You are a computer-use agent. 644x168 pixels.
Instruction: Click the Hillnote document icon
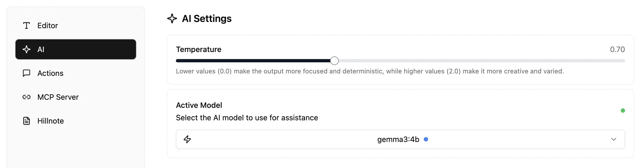pyautogui.click(x=27, y=121)
